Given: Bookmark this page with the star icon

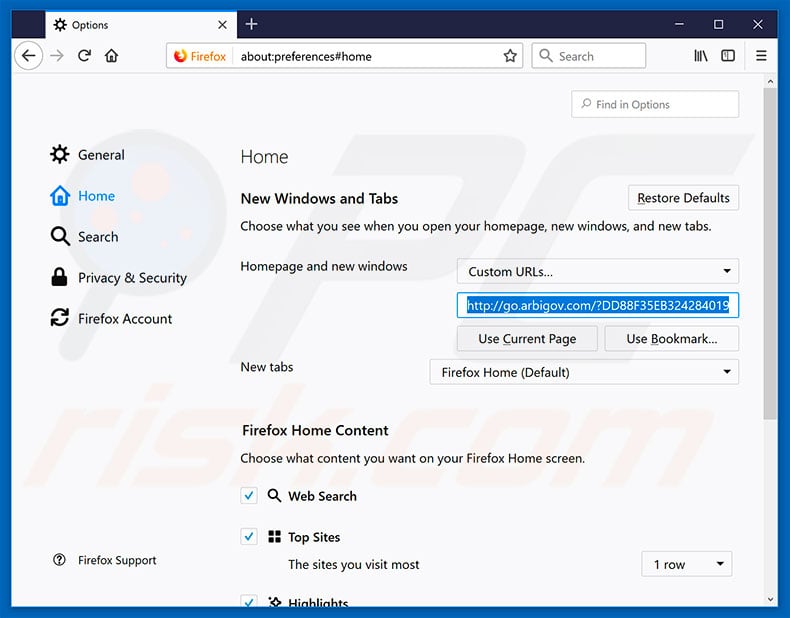Looking at the screenshot, I should pos(510,56).
